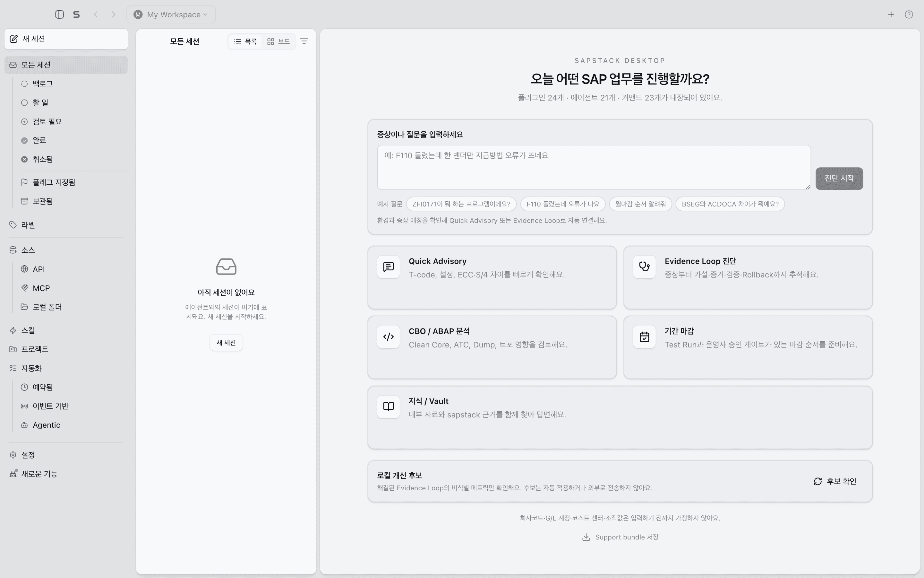The height and width of the screenshot is (578, 924).
Task: Click the Quick Advisory chat icon
Action: point(388,267)
